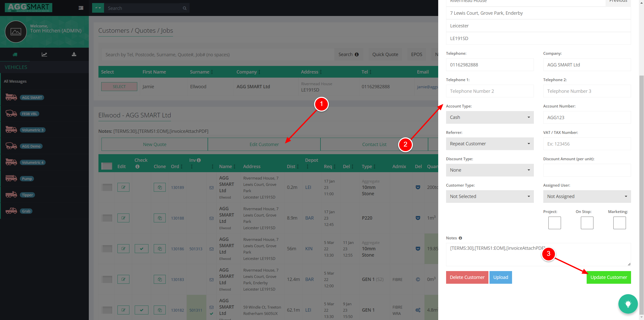Tick the row checkbox for order 130189

pyautogui.click(x=107, y=187)
